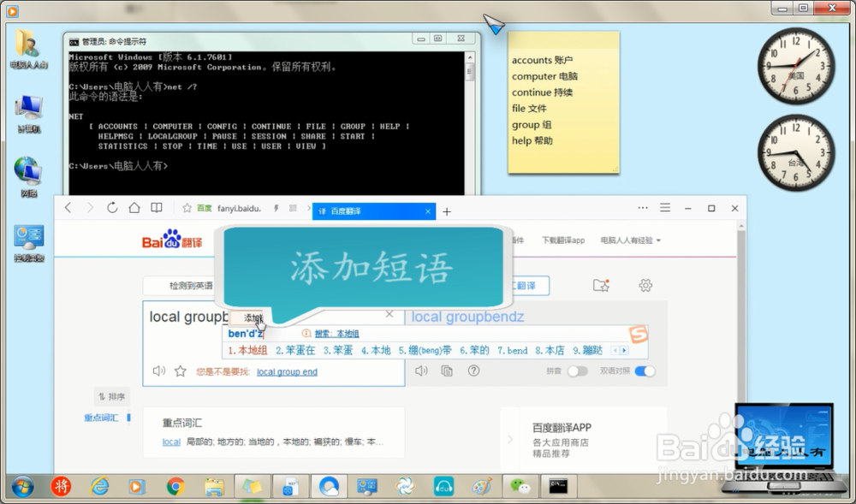Open Windows Explorer from taskbar
This screenshot has height=504, width=856.
[214, 486]
